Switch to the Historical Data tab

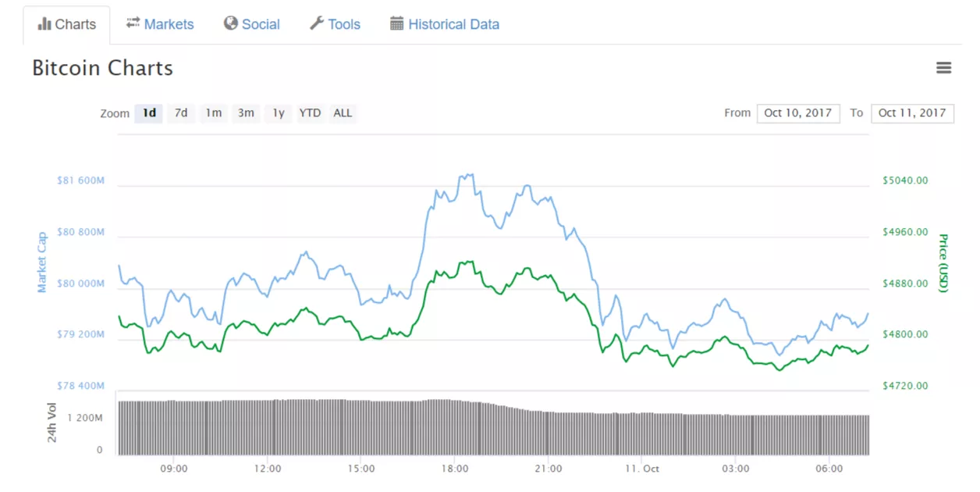(445, 24)
